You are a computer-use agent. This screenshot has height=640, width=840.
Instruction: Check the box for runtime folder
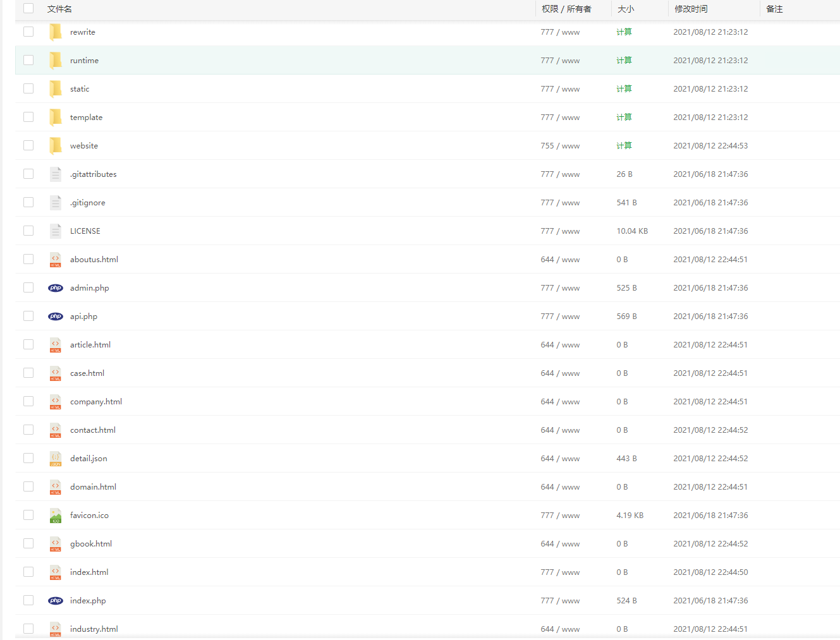[28, 60]
